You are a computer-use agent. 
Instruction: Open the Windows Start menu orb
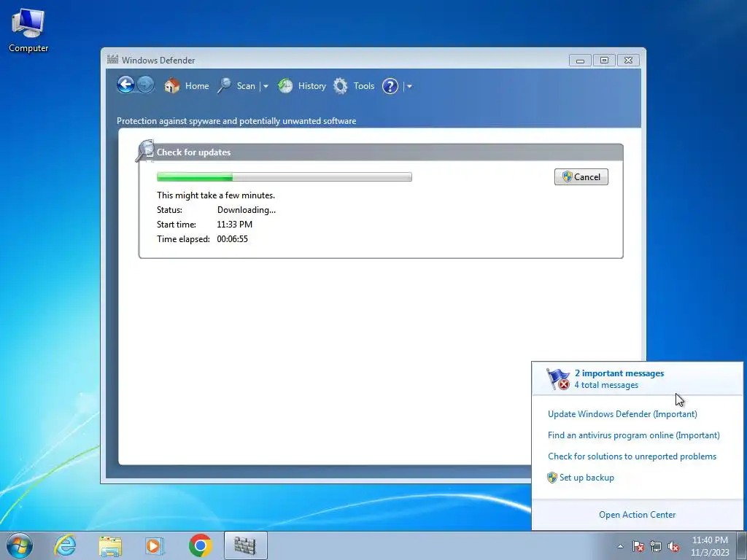[x=20, y=545]
